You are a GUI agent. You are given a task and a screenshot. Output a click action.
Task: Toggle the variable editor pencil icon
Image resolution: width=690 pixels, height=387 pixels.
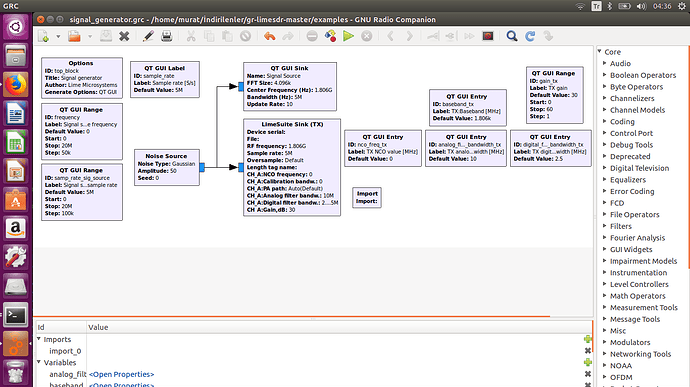[x=148, y=36]
